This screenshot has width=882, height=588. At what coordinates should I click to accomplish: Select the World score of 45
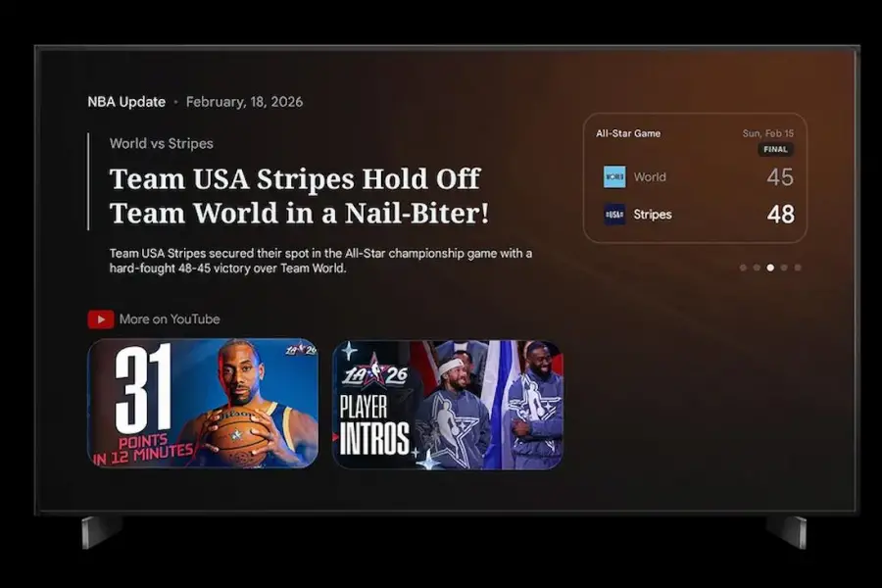click(x=780, y=177)
